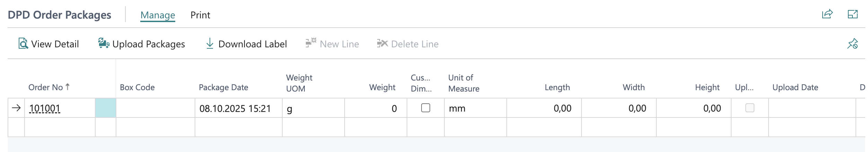Toggle the Custom Dimensions checkbox
Viewport: 868px width, 152px height.
pos(425,108)
